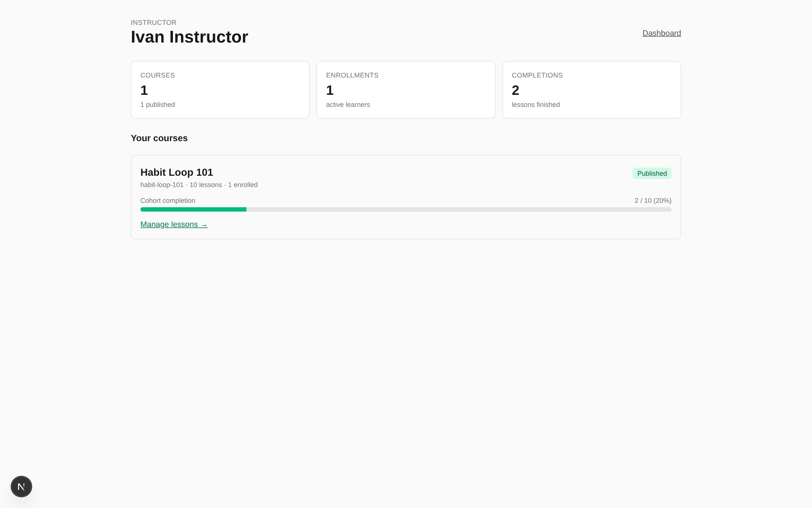Click the habit-loop-101 course slug text
812x508 pixels.
[x=162, y=185]
